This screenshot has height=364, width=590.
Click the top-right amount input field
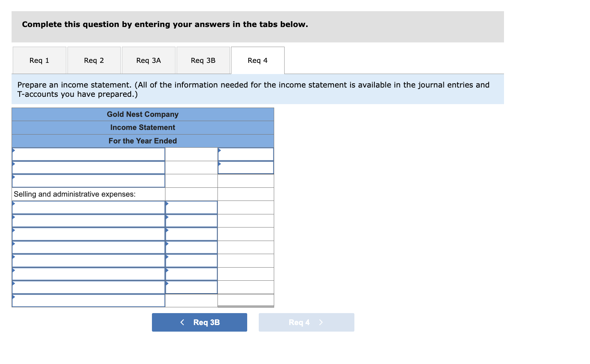246,153
